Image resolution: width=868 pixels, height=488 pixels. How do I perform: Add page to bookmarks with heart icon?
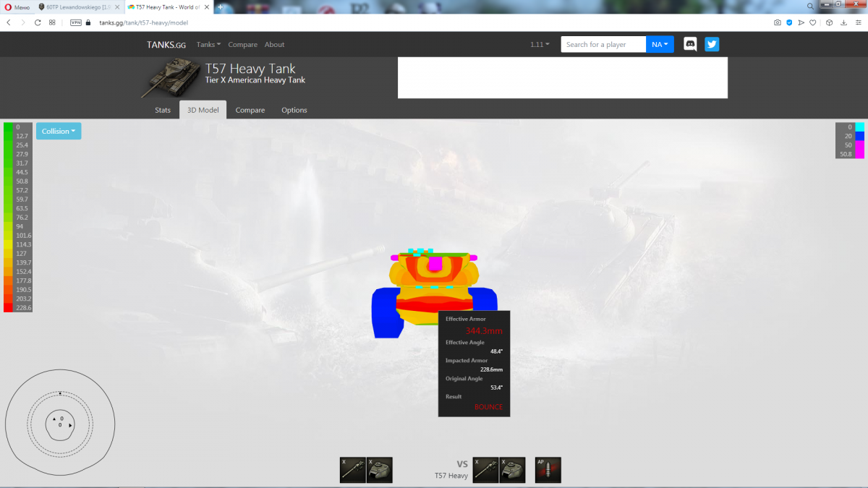click(813, 22)
